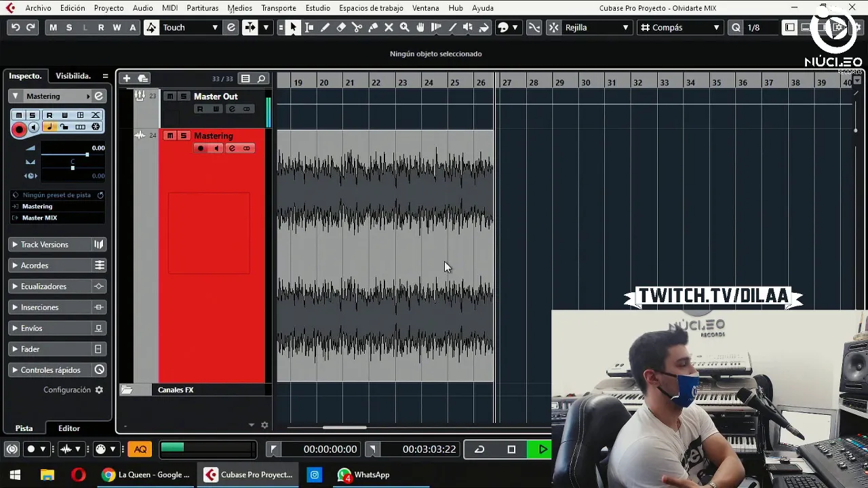Expand Envíos section
Screen dimensions: 868x488
pyautogui.click(x=51, y=328)
